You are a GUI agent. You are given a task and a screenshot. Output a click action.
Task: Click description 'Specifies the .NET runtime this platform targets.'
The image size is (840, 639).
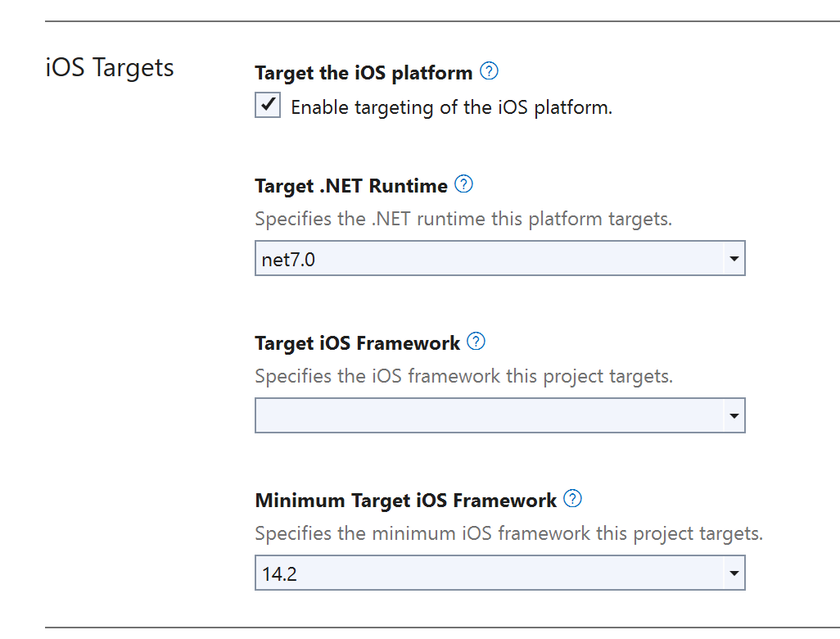463,220
